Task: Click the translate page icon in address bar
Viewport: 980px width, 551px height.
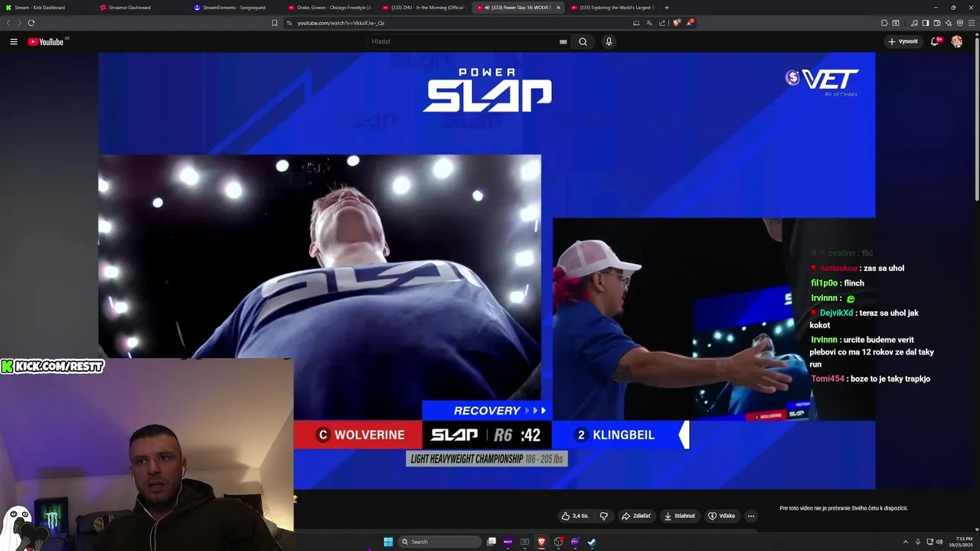Action: point(649,23)
